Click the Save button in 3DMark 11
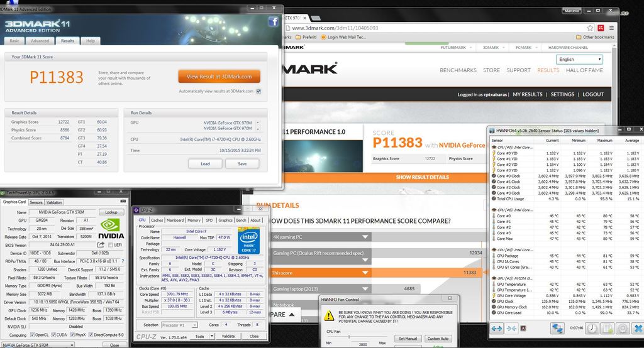The height and width of the screenshot is (348, 644). click(x=242, y=164)
